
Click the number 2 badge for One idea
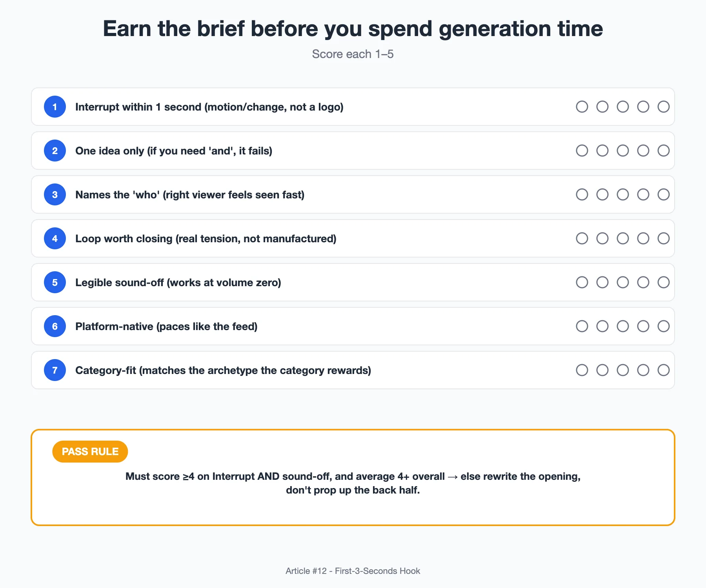point(55,151)
